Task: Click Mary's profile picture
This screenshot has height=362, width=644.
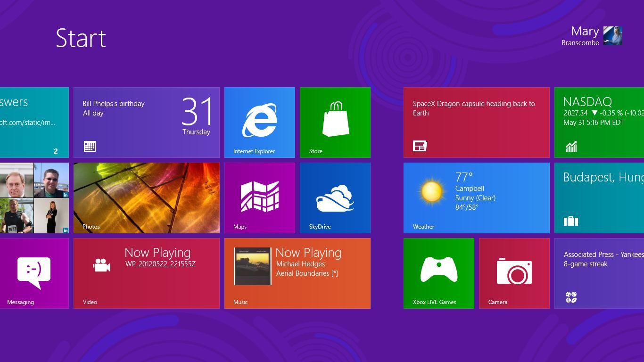Action: pyautogui.click(x=613, y=35)
